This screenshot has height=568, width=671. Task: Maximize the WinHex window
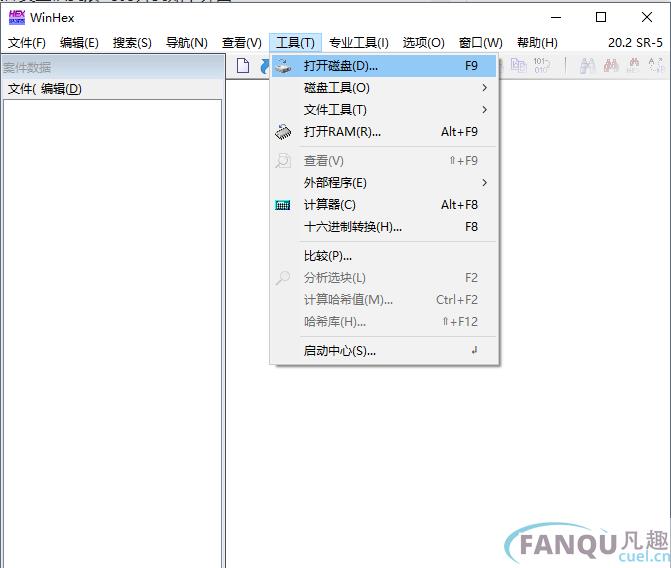(601, 17)
